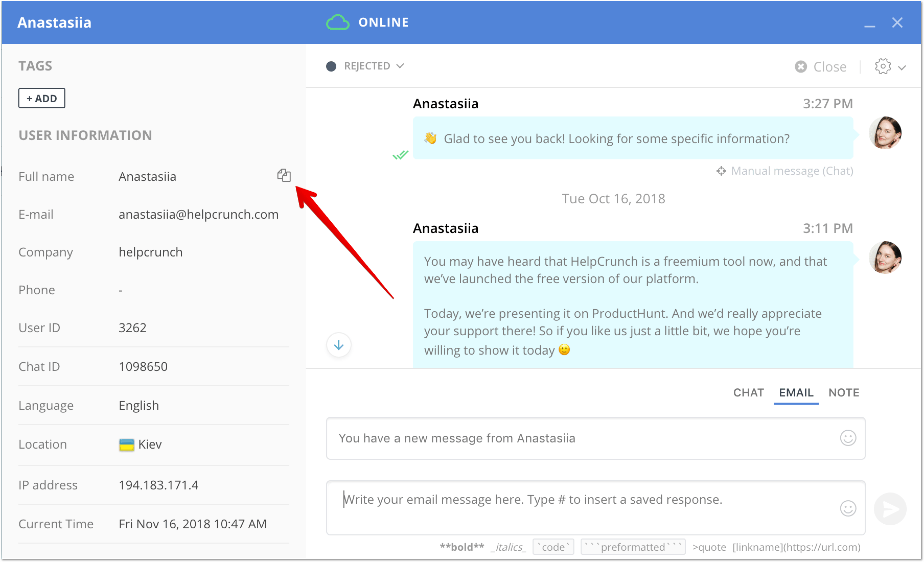Click the Location value Kiev
The height and width of the screenshot is (562, 924).
tap(150, 445)
